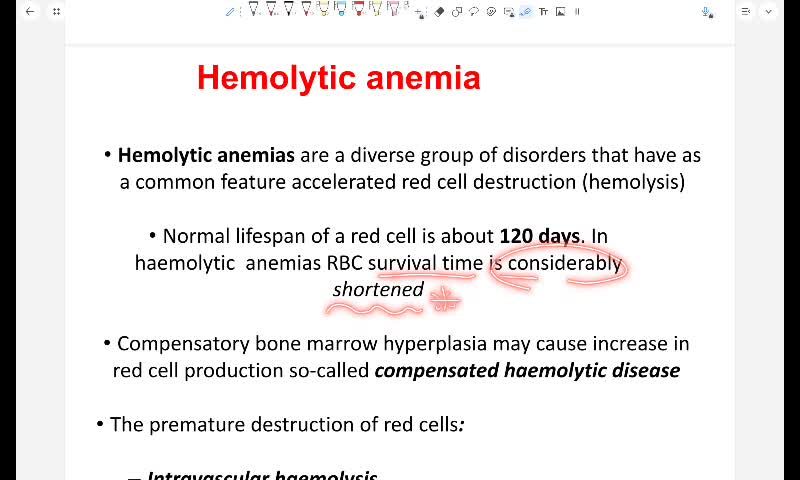
Task: Select the second yellow highlighter
Action: [x=376, y=9]
